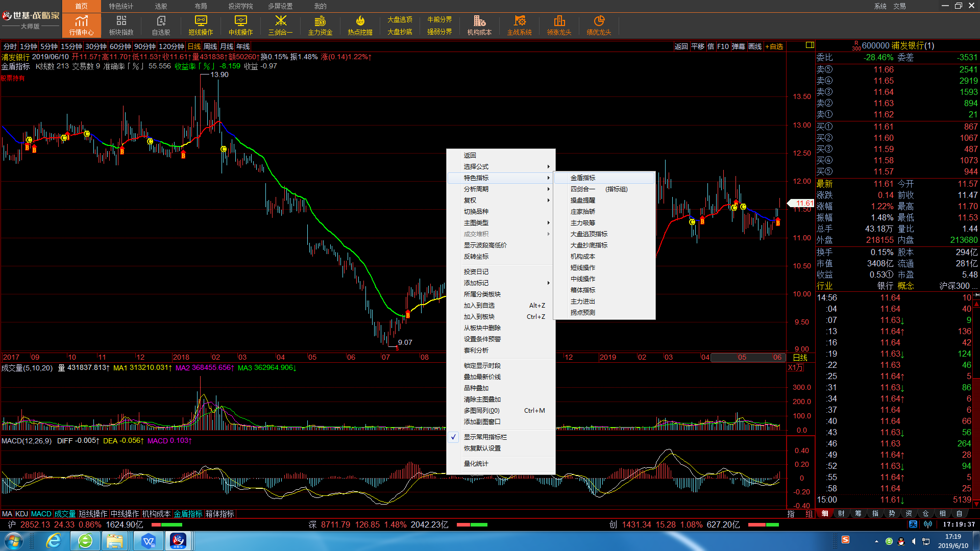Open the WPS taskbar icon
The width and height of the screenshot is (980, 551).
[149, 541]
